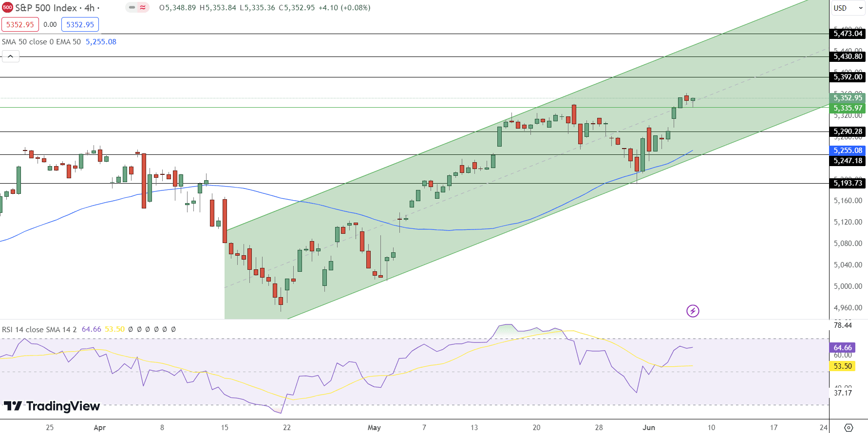Click the purple lightning bolt event icon
The height and width of the screenshot is (433, 868).
click(x=693, y=311)
